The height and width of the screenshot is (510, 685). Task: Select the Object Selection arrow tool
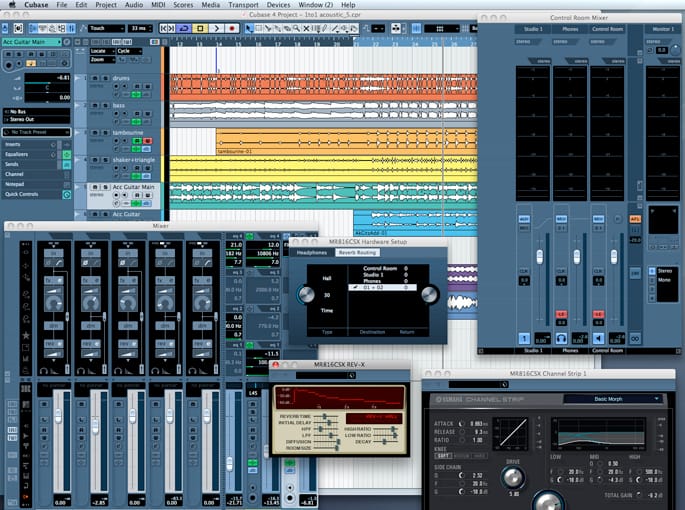tap(249, 28)
